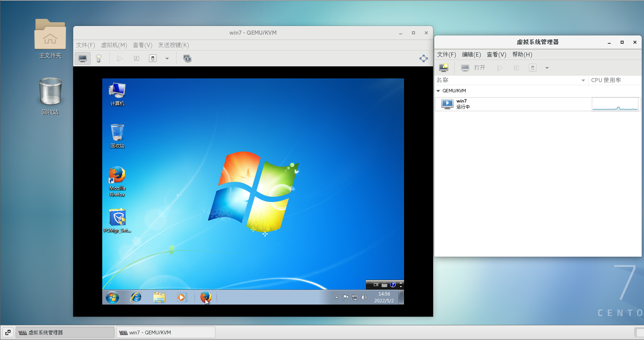
Task: Open shutdown options dropdown in win7 window
Action: point(167,58)
